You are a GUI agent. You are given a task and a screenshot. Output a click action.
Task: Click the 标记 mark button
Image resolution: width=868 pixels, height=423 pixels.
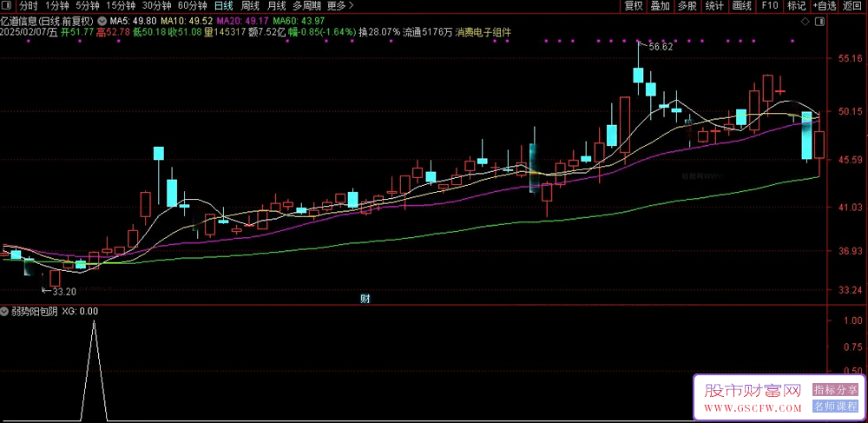point(797,6)
